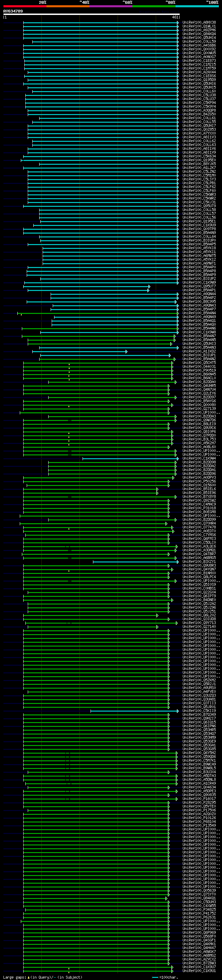This screenshot has width=222, height=980.
Task: Open hit UniRef100_A8HX38
Action: point(199,23)
